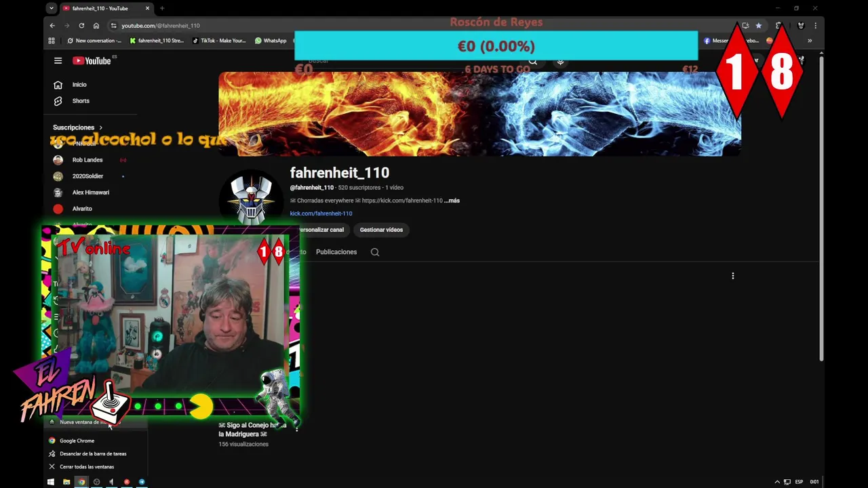Click Chrome icon on taskbar

pyautogui.click(x=81, y=482)
